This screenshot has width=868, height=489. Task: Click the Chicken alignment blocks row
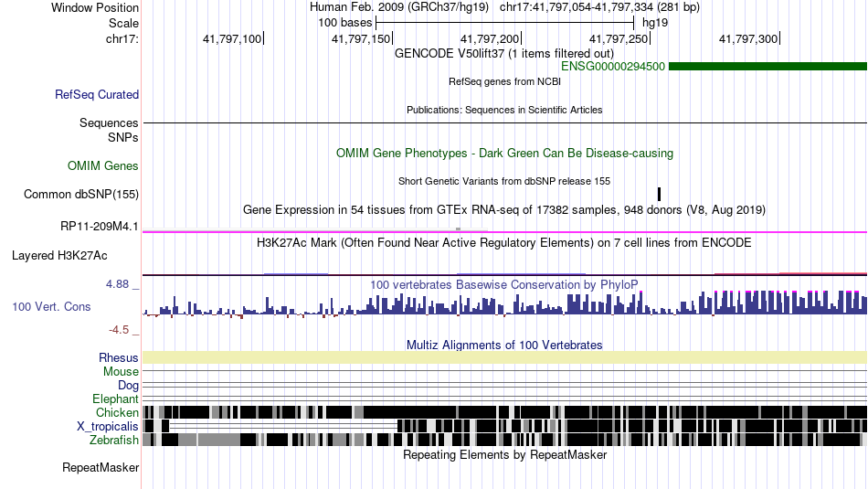(x=505, y=412)
